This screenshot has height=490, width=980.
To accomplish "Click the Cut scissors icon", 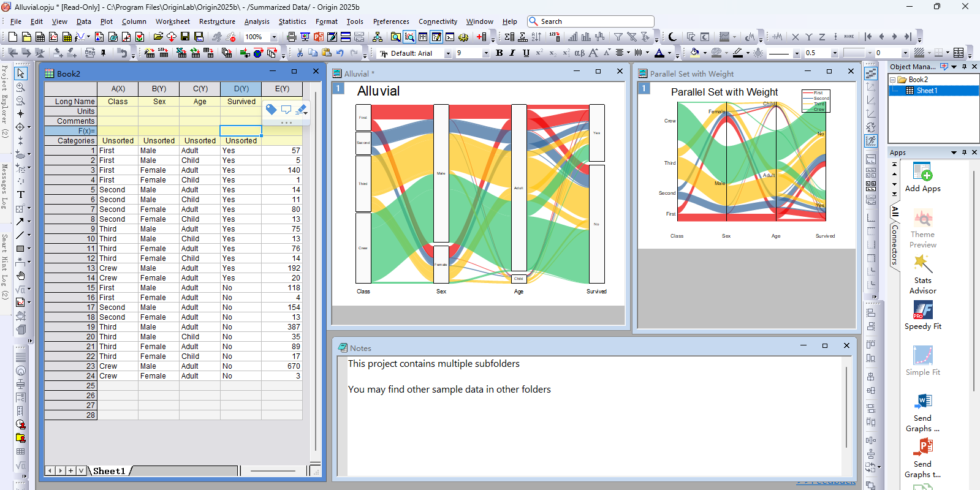I will [x=300, y=53].
